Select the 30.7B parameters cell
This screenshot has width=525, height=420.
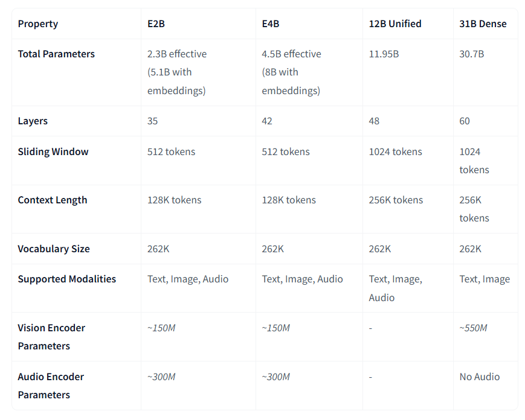472,54
